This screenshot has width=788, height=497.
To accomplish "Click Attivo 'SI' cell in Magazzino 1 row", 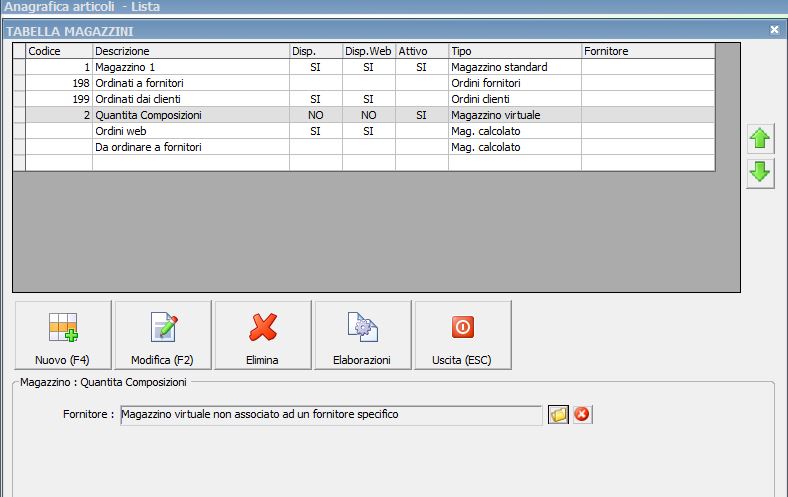I will (422, 67).
